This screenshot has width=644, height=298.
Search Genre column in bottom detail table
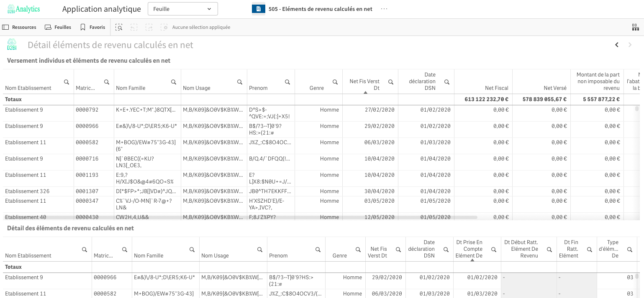coord(358,250)
